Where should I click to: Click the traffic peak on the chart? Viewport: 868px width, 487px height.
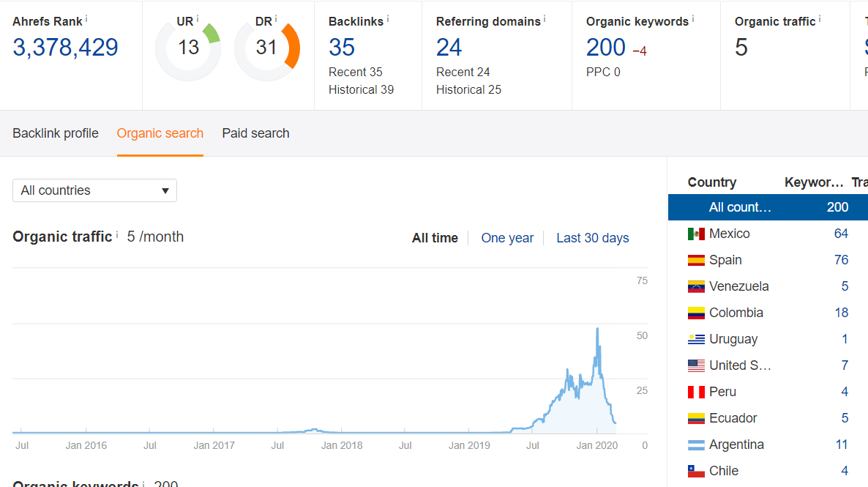[597, 329]
